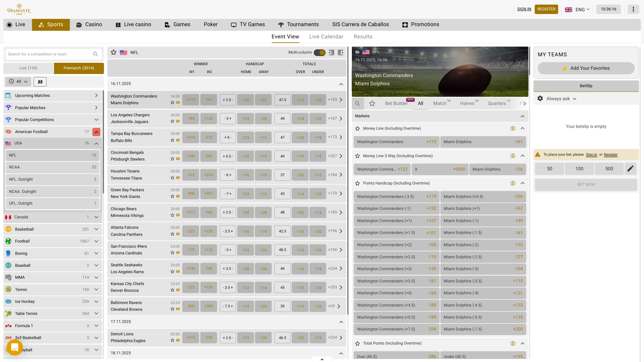Favorite the NFL league with star icon
This screenshot has width=644, height=362.
(114, 52)
